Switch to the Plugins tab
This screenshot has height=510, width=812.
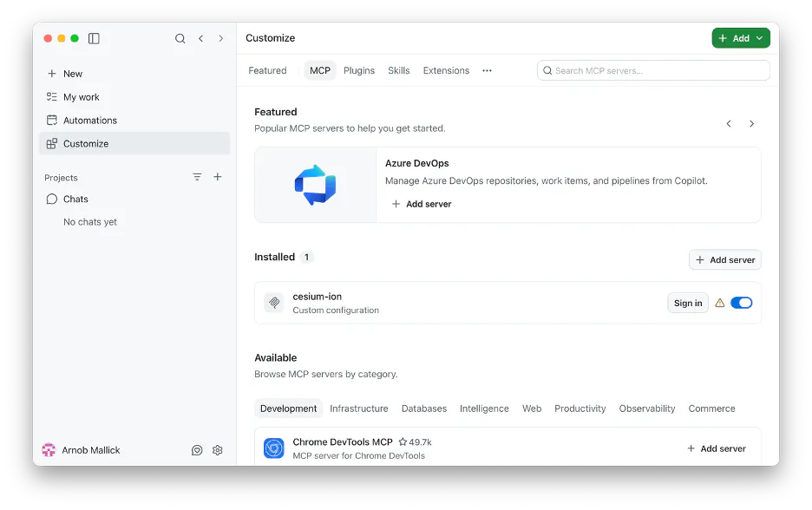[x=359, y=70]
